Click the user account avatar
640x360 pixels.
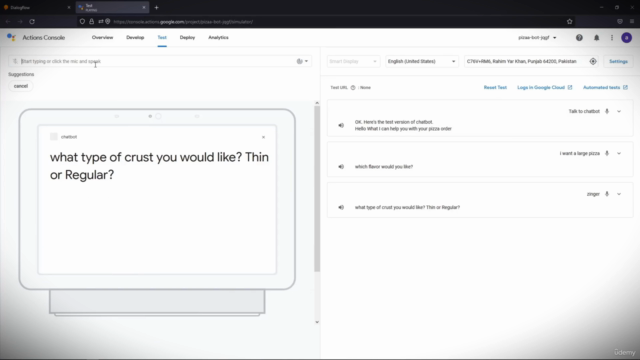click(x=627, y=38)
